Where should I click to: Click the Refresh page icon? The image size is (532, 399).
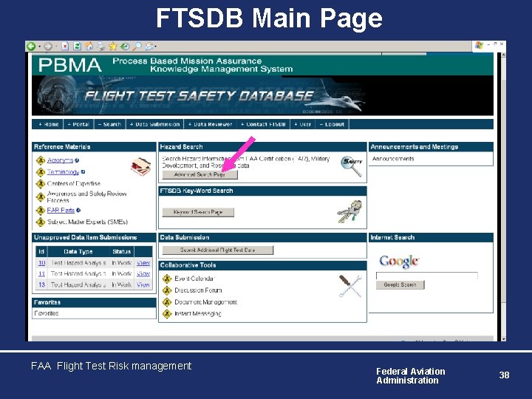77,46
